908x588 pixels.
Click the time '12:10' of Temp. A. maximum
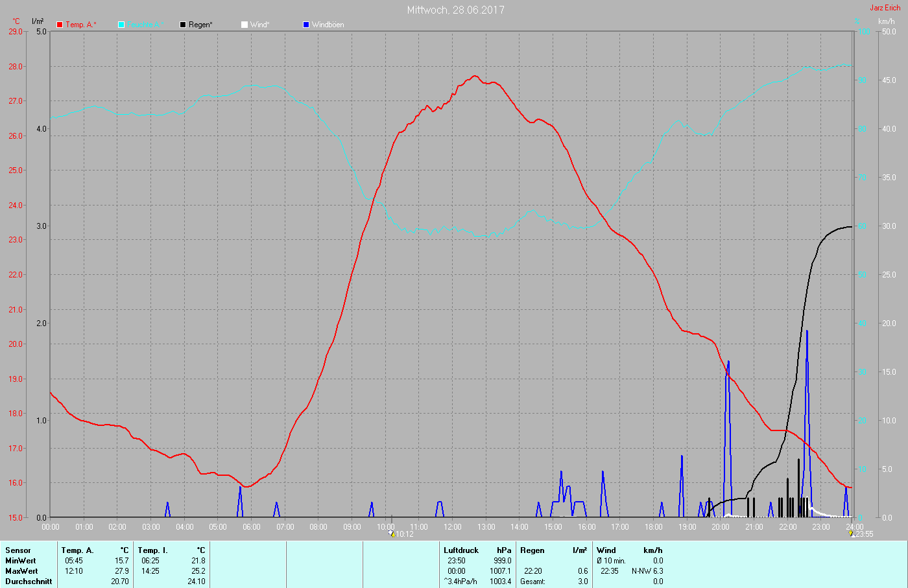tap(74, 571)
